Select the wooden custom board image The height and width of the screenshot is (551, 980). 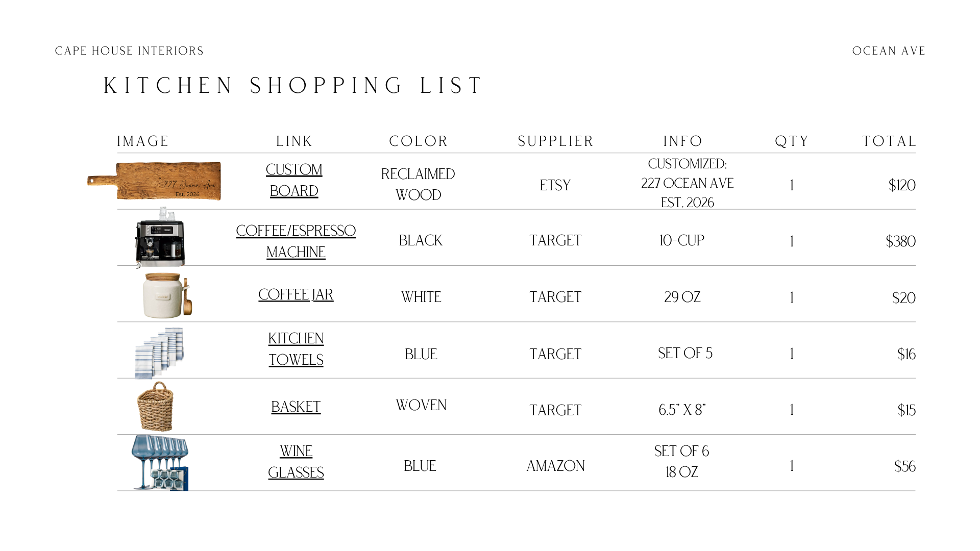point(154,181)
